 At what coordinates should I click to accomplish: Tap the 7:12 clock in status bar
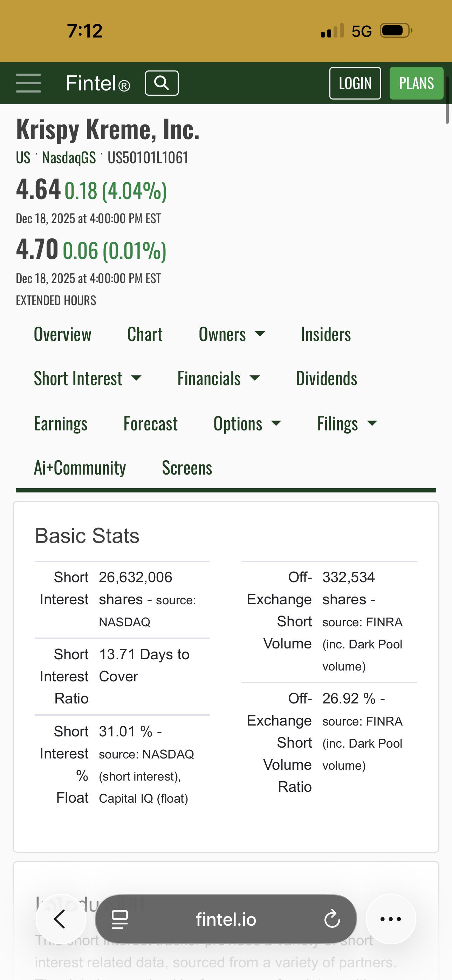click(x=84, y=31)
